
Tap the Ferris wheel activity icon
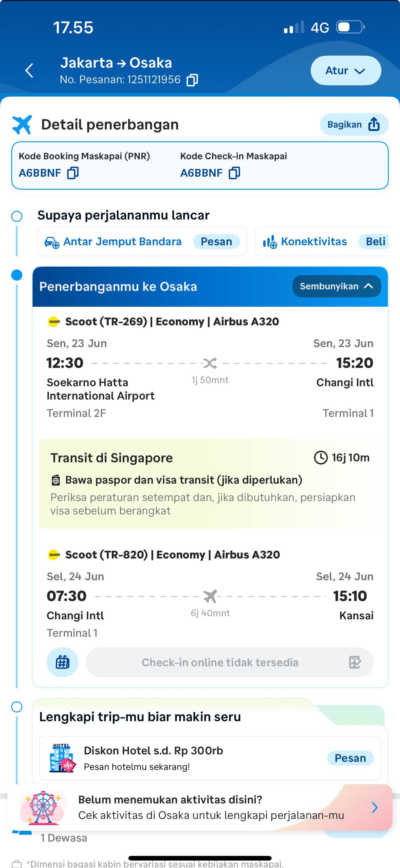tap(43, 807)
